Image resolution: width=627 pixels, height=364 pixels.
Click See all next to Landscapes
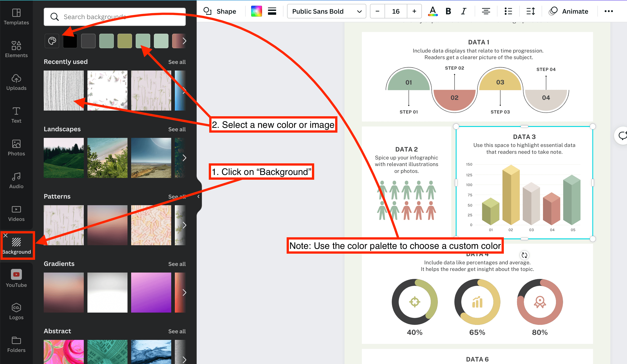pyautogui.click(x=177, y=129)
